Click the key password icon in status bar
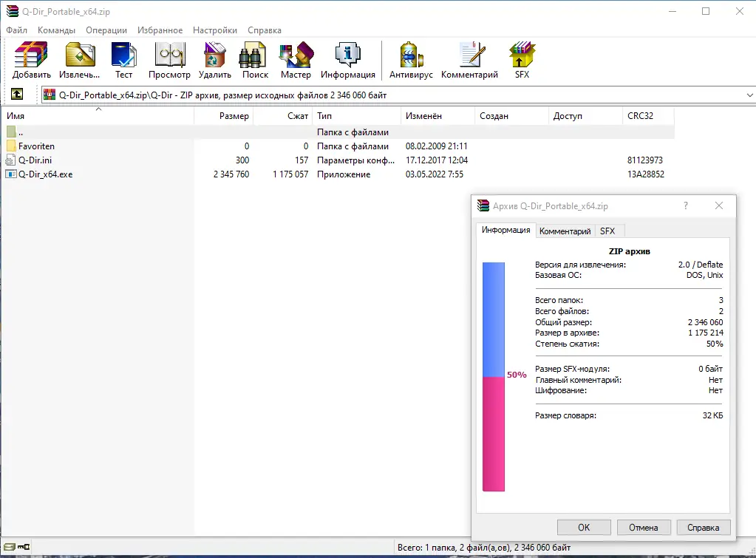This screenshot has width=756, height=558. tap(24, 547)
